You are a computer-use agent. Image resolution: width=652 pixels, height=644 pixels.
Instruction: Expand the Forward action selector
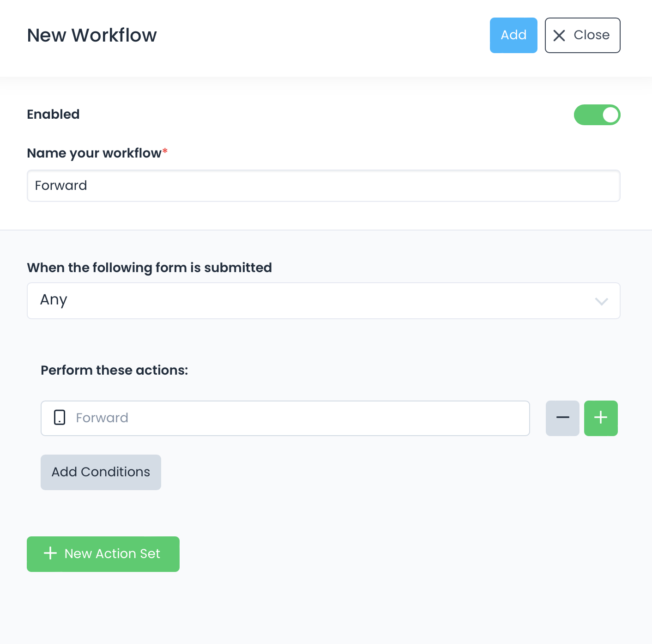tap(285, 418)
